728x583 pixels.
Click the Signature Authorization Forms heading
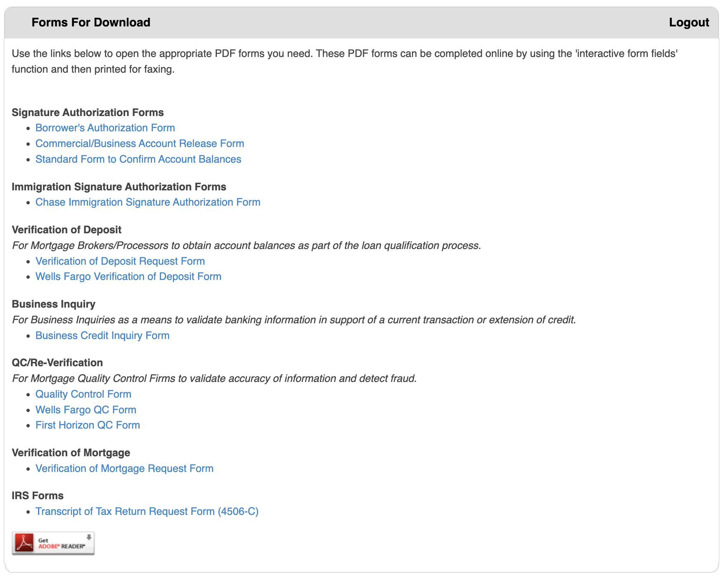pos(88,112)
